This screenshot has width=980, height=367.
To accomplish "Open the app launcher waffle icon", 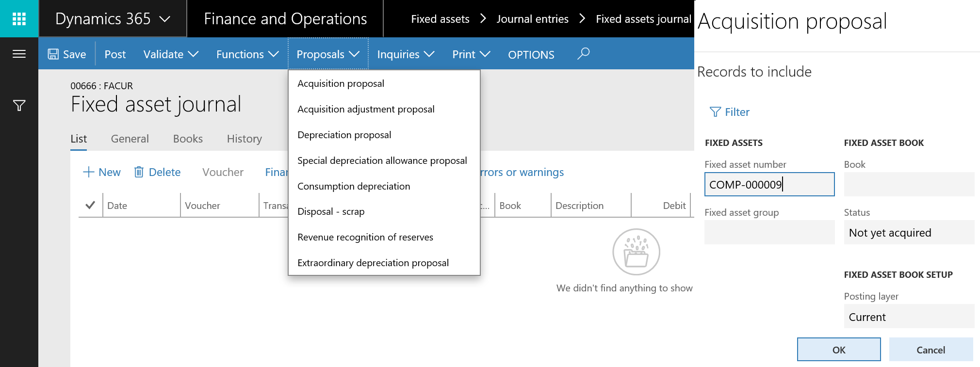I will [x=19, y=19].
